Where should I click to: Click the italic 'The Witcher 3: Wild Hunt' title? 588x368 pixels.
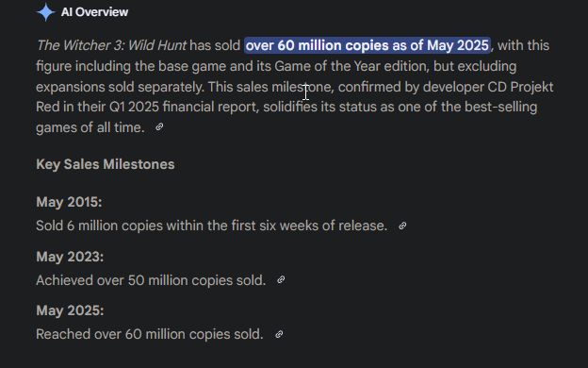[111, 45]
